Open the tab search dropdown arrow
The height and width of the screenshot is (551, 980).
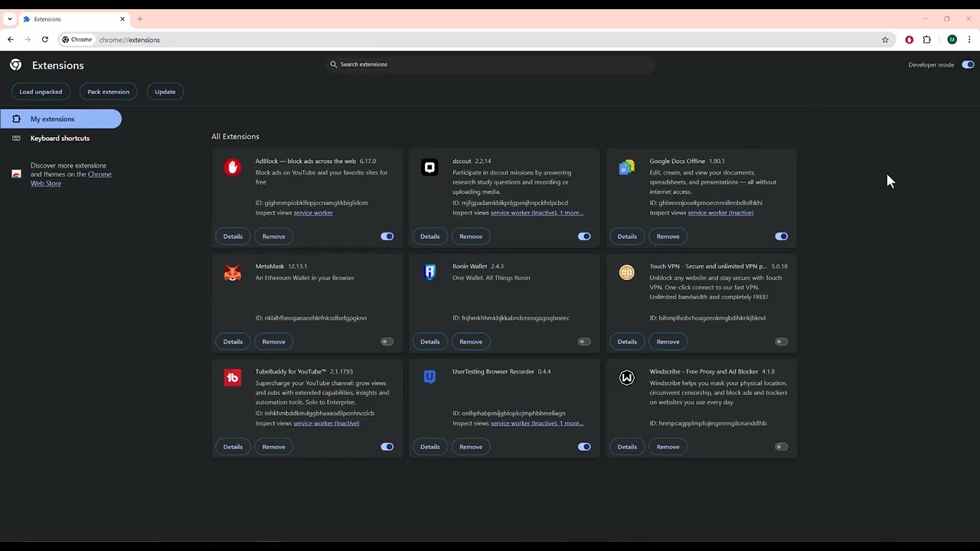[x=10, y=19]
